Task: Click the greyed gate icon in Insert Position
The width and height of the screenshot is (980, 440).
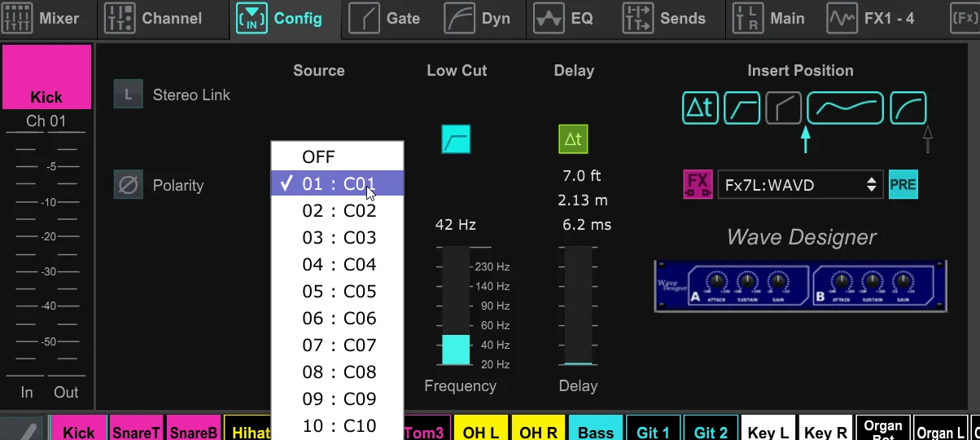Action: pyautogui.click(x=784, y=108)
